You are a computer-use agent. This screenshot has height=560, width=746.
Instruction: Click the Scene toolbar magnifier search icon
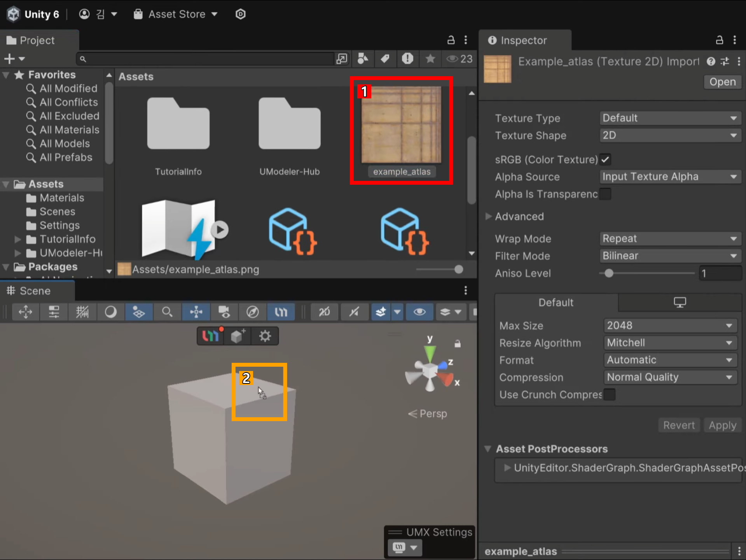[167, 312]
